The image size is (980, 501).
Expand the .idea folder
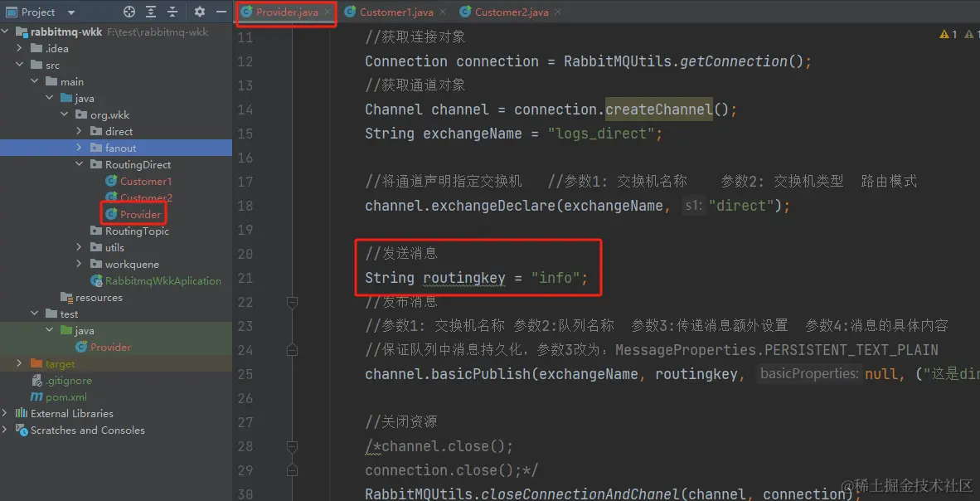[x=19, y=48]
